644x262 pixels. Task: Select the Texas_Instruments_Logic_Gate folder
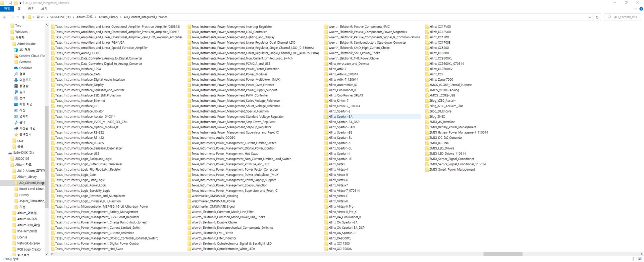(x=73, y=175)
